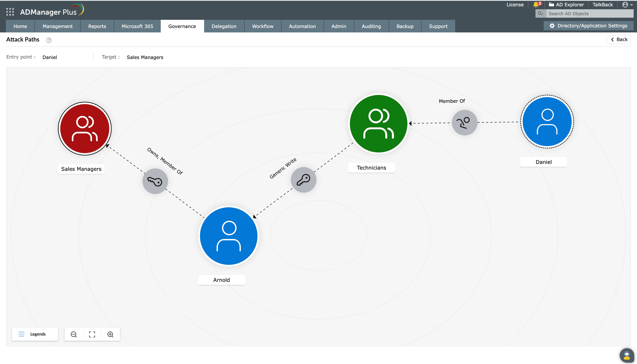Open Directory/Application Settings
The width and height of the screenshot is (637, 364).
pos(588,26)
